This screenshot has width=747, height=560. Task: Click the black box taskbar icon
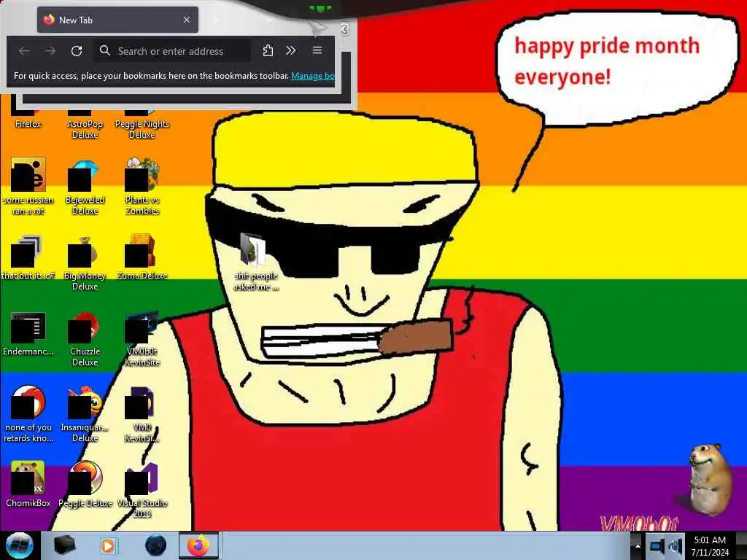(x=65, y=545)
